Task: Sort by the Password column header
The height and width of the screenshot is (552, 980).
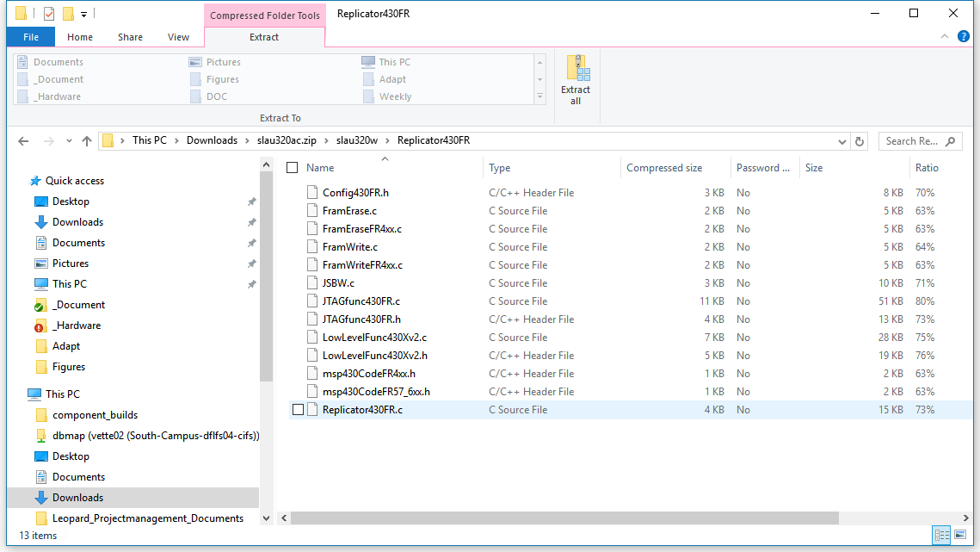Action: pyautogui.click(x=764, y=168)
